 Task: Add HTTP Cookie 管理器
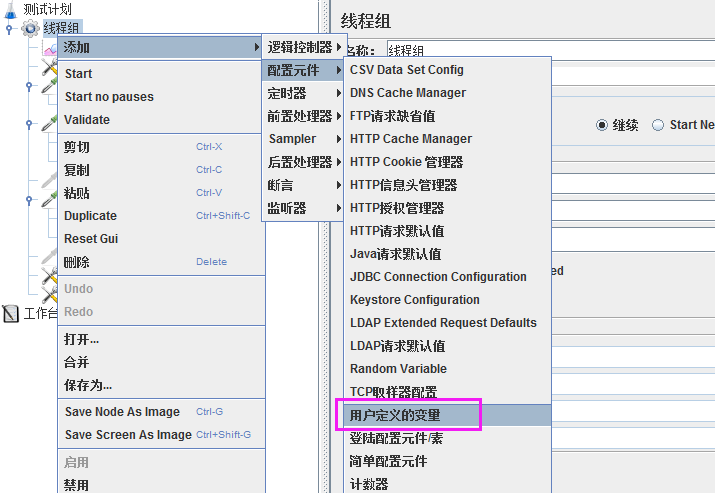[x=447, y=162]
